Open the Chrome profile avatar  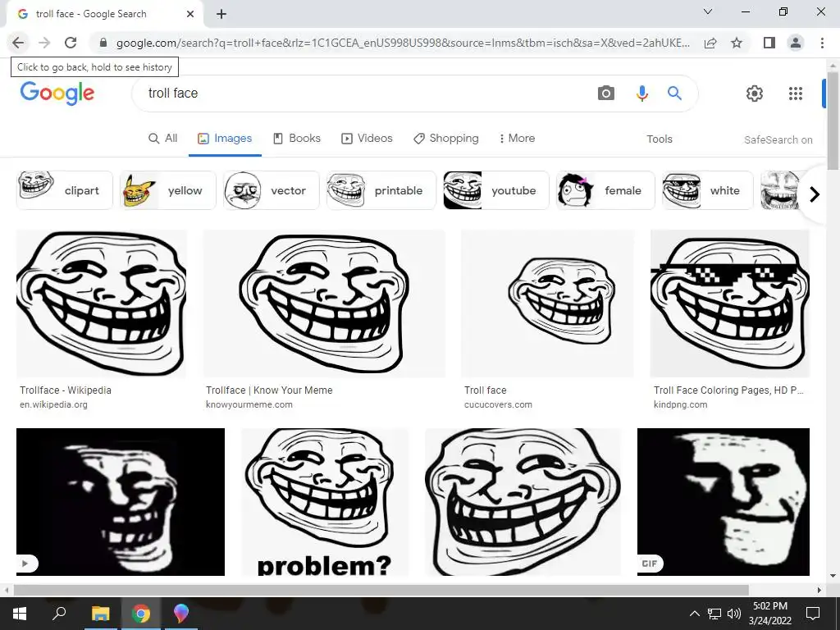click(796, 43)
